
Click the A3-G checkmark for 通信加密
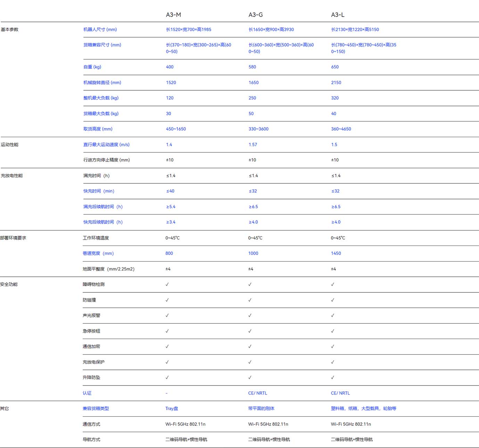pyautogui.click(x=250, y=346)
